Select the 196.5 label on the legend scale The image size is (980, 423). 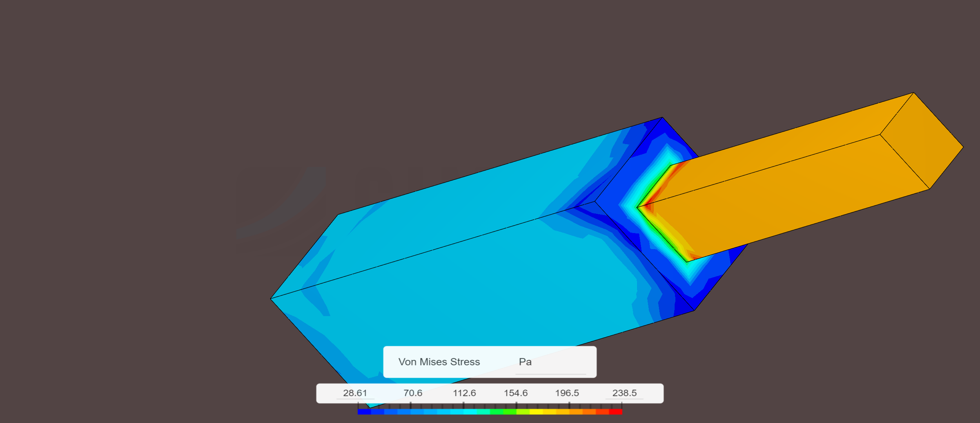coord(568,393)
